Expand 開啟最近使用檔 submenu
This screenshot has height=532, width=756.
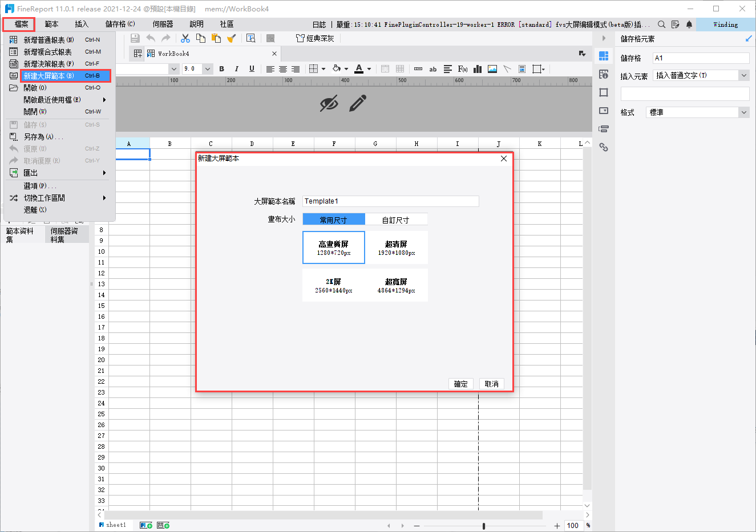point(60,100)
